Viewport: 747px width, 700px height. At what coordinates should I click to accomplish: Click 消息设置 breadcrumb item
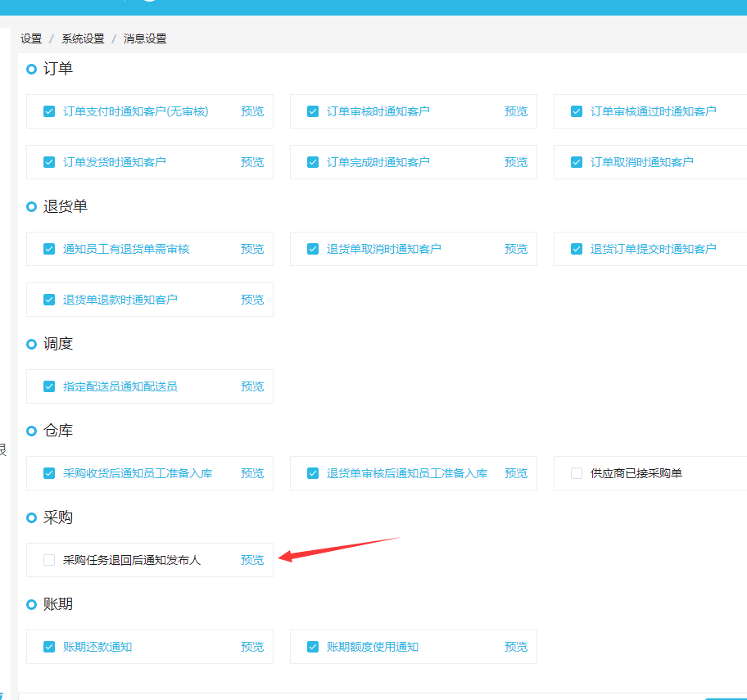(145, 38)
